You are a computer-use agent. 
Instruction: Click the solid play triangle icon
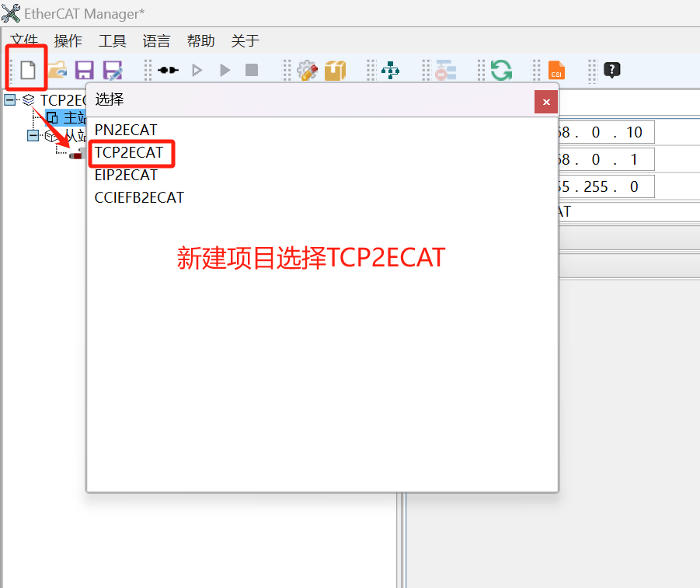[x=225, y=70]
